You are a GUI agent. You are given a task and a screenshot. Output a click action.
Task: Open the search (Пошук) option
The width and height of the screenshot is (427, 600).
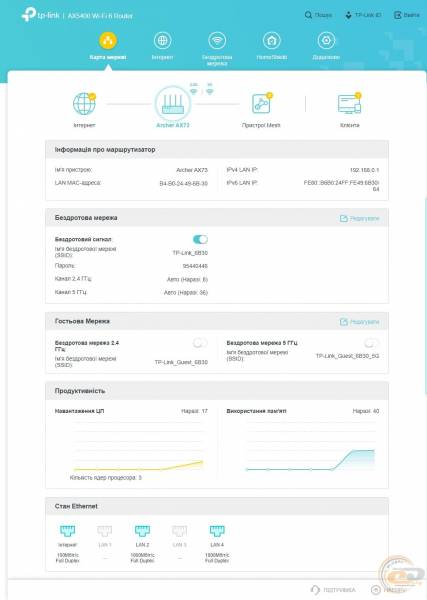pos(318,15)
